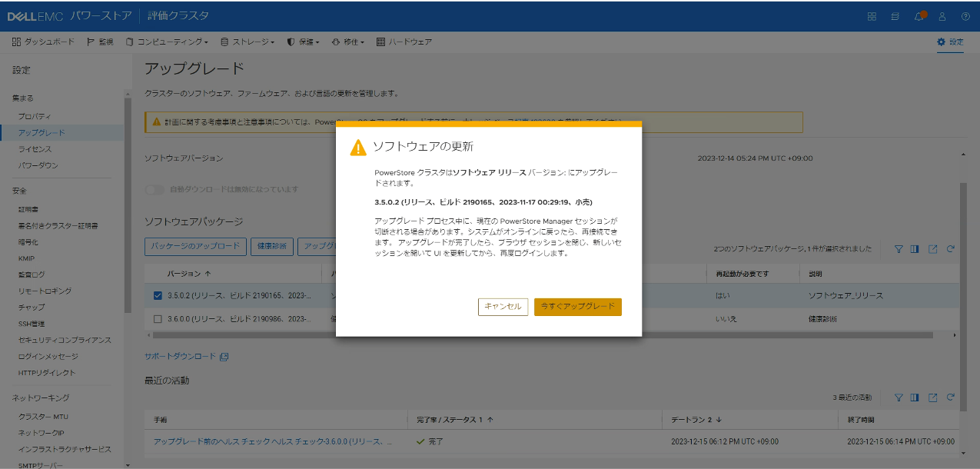980x469 pixels.
Task: Expand the 移住 dropdown menu
Action: (348, 42)
